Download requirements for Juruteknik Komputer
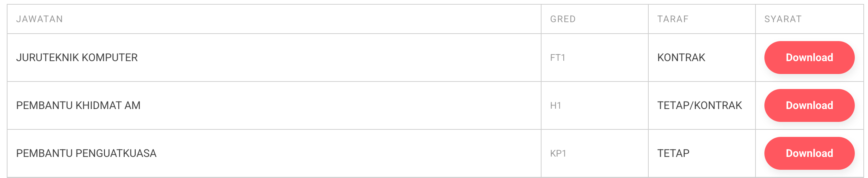868x178 pixels. (x=809, y=58)
